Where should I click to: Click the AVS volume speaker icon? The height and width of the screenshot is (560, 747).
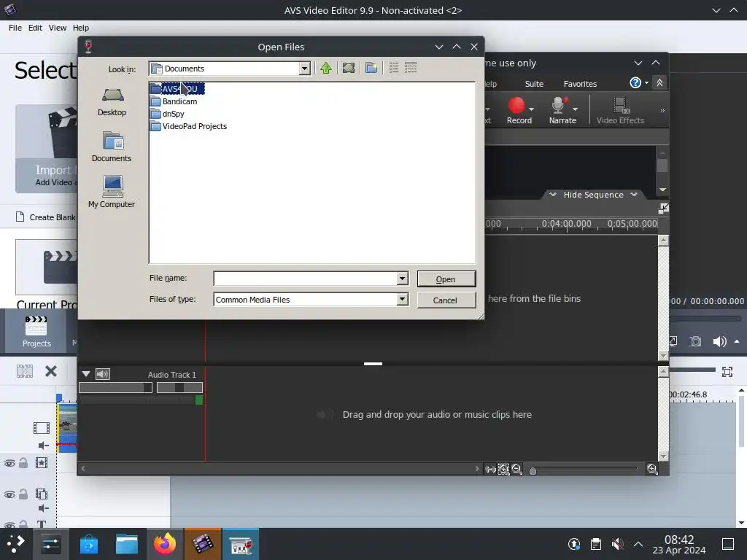[x=719, y=341]
